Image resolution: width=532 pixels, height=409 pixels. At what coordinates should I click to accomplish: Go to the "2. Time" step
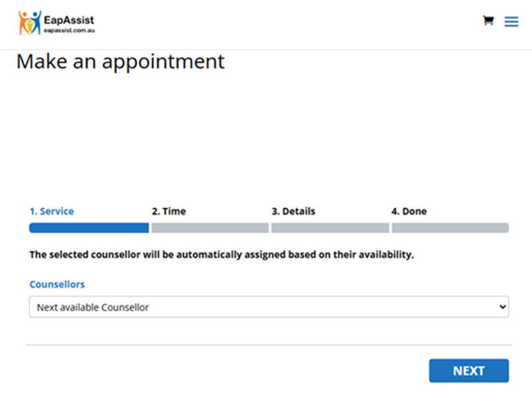click(168, 212)
